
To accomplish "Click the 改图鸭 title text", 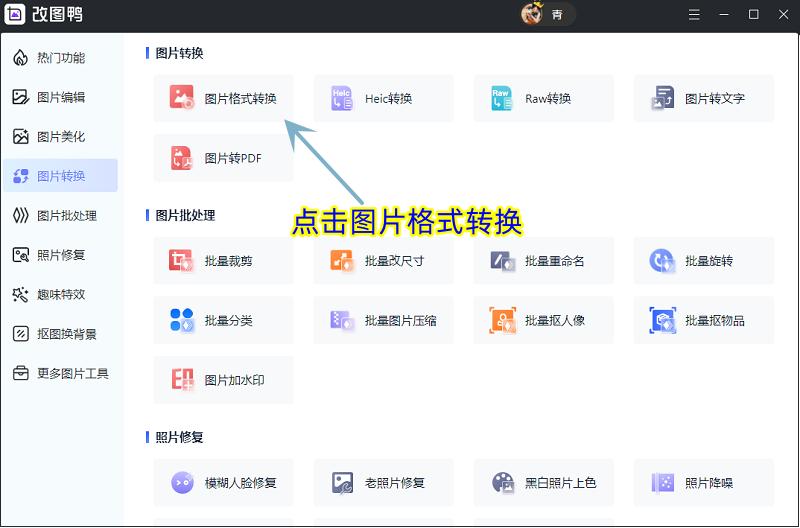I will pos(58,14).
